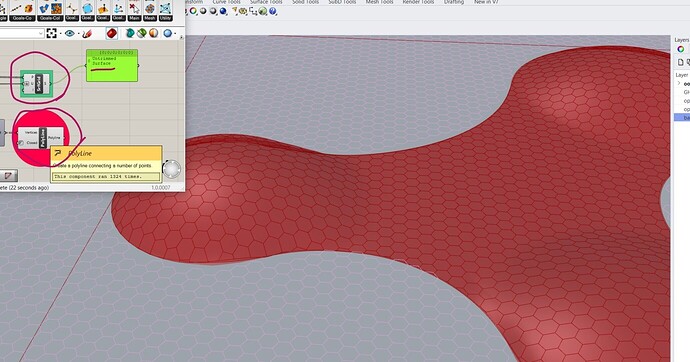Open the Main tab in Grasshopper ribbon
This screenshot has width=690, height=362.
point(134,18)
